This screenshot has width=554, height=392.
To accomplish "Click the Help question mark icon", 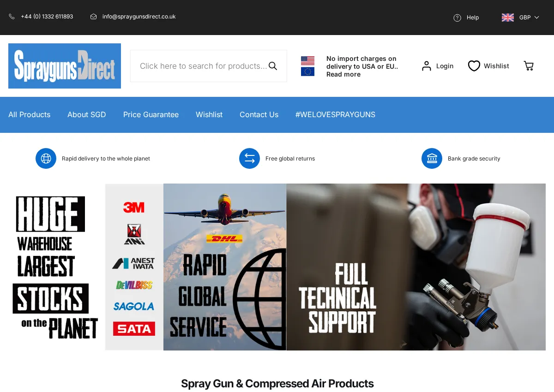I will (458, 18).
